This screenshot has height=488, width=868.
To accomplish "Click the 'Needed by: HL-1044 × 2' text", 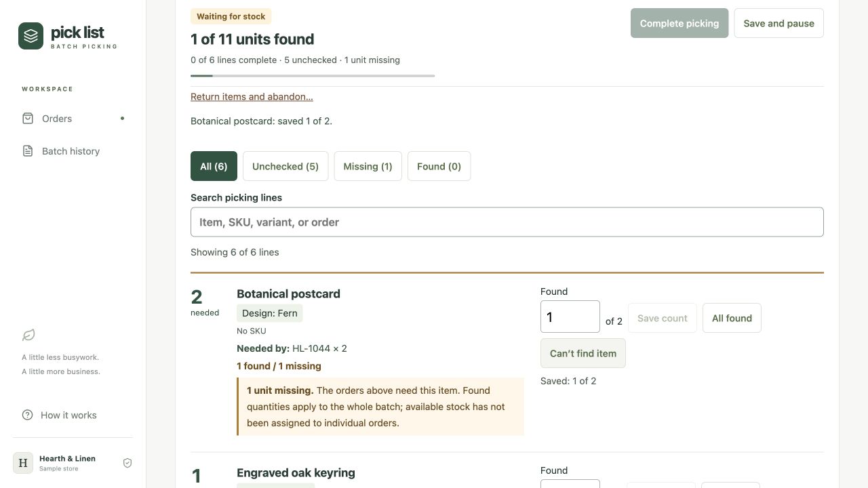I will pos(292,348).
